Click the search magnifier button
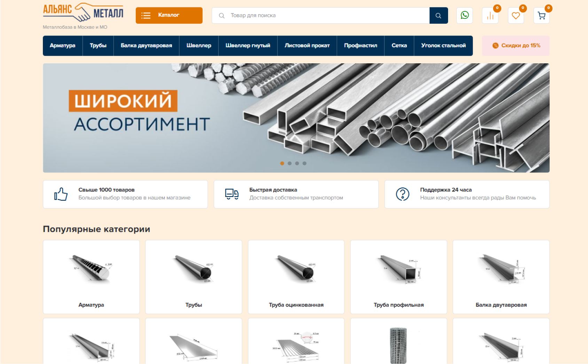This screenshot has height=364, width=588. pos(439,16)
